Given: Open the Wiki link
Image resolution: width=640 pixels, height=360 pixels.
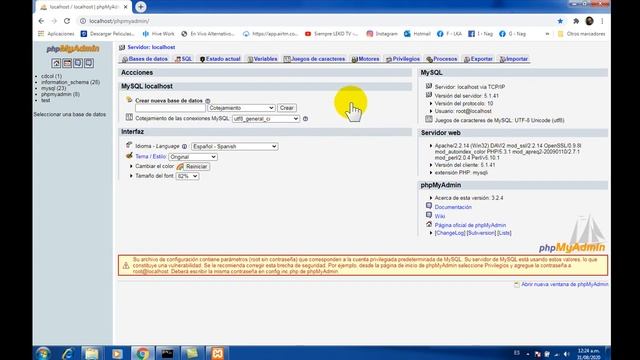Looking at the screenshot, I should [440, 216].
